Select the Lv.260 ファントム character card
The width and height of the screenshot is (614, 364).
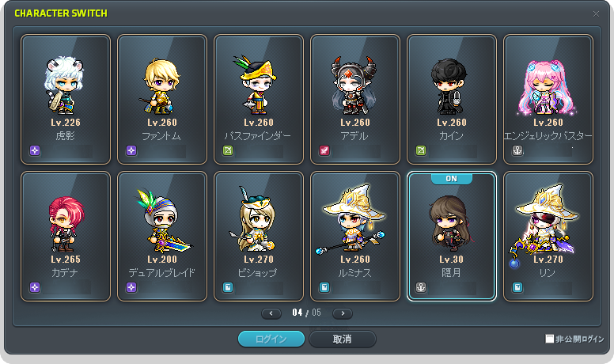coord(162,99)
